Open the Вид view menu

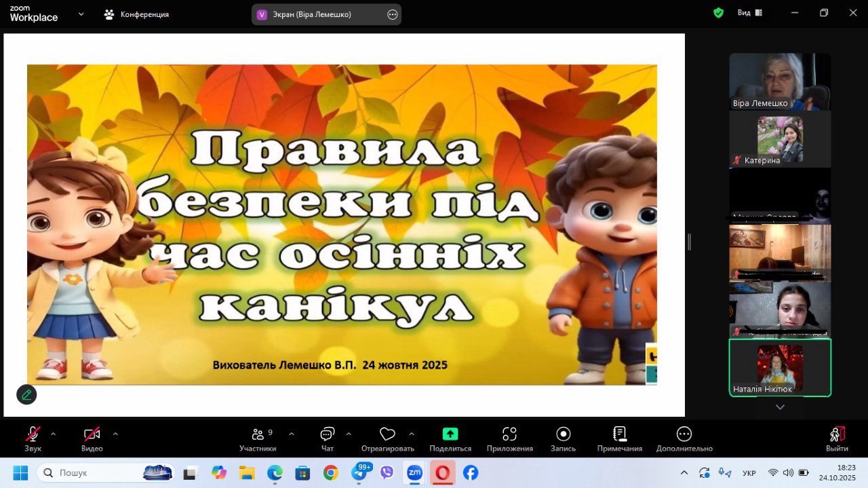[x=749, y=13]
